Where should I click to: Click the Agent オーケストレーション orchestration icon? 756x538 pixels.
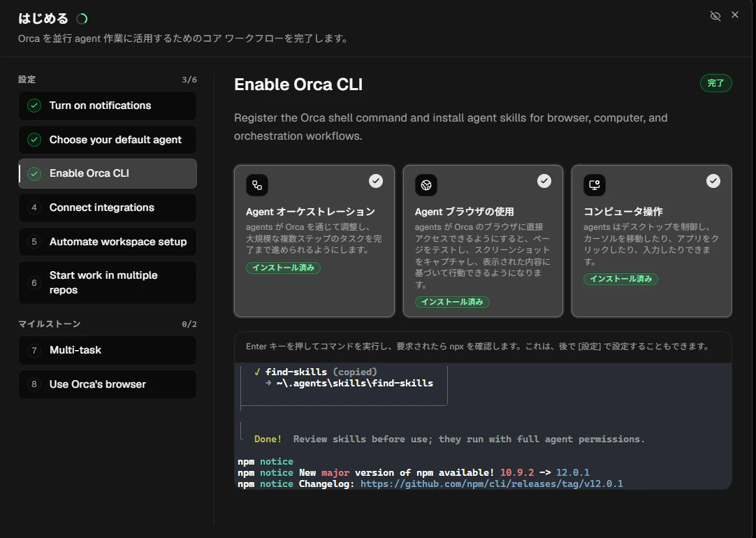257,185
